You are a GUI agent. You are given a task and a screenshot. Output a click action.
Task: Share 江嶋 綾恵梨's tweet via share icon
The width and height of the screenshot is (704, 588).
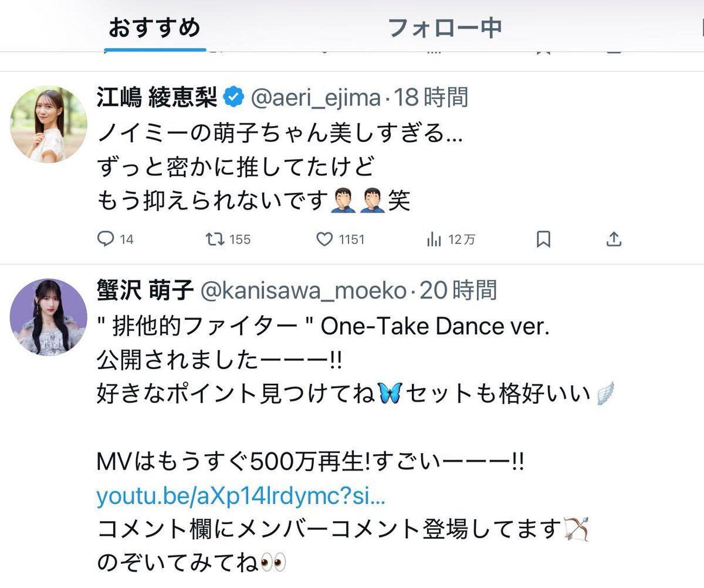coord(613,239)
